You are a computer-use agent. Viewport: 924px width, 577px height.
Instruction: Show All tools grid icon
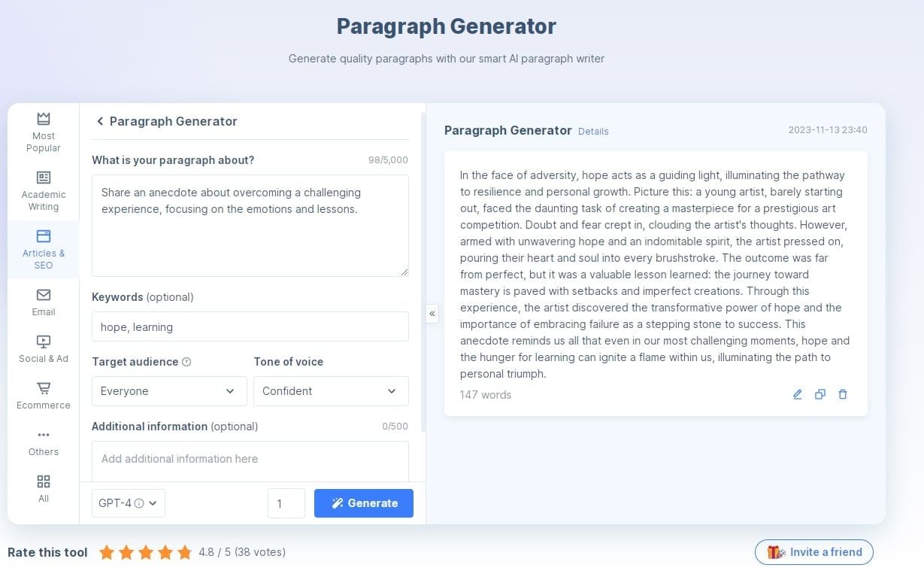click(44, 489)
